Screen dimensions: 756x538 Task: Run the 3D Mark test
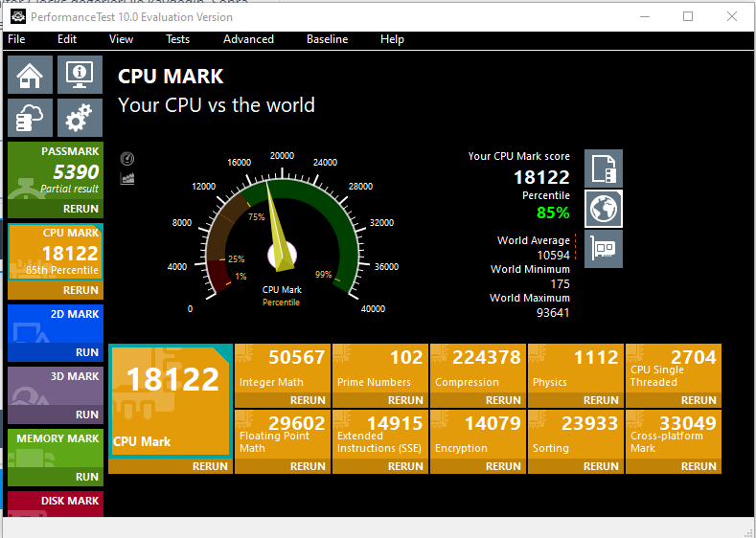point(87,415)
